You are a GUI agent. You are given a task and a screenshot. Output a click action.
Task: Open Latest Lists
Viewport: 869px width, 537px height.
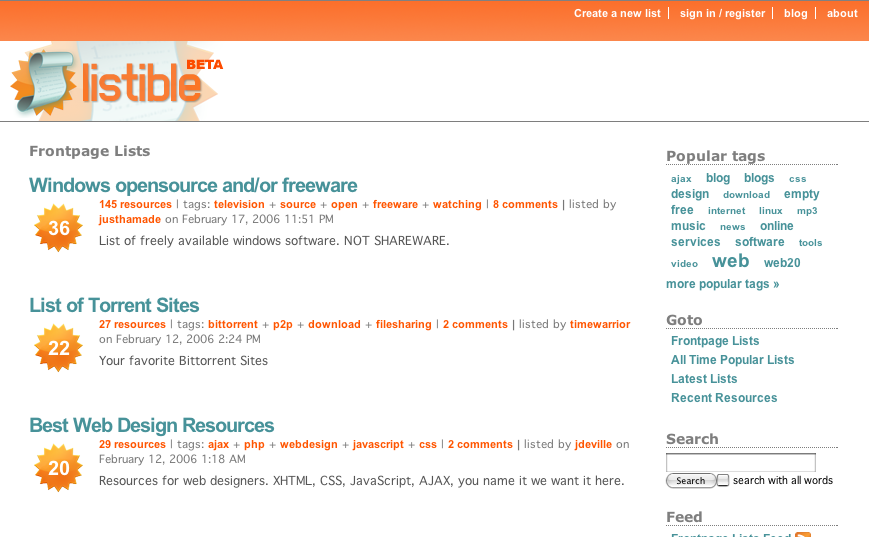coord(704,379)
